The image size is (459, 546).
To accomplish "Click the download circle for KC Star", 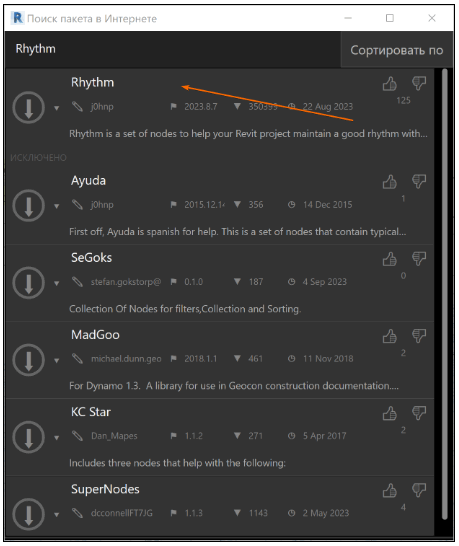I will click(29, 437).
